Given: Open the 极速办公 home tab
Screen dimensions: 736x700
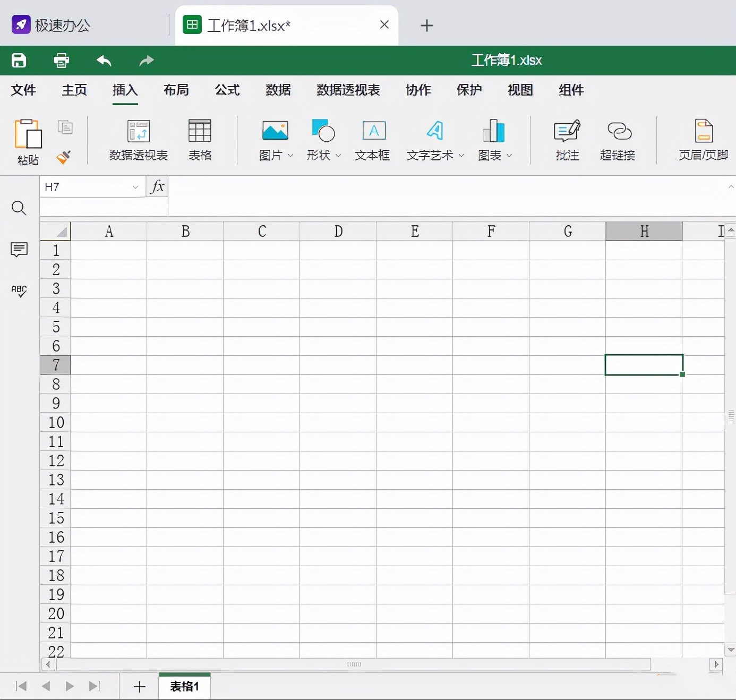Looking at the screenshot, I should 52,25.
